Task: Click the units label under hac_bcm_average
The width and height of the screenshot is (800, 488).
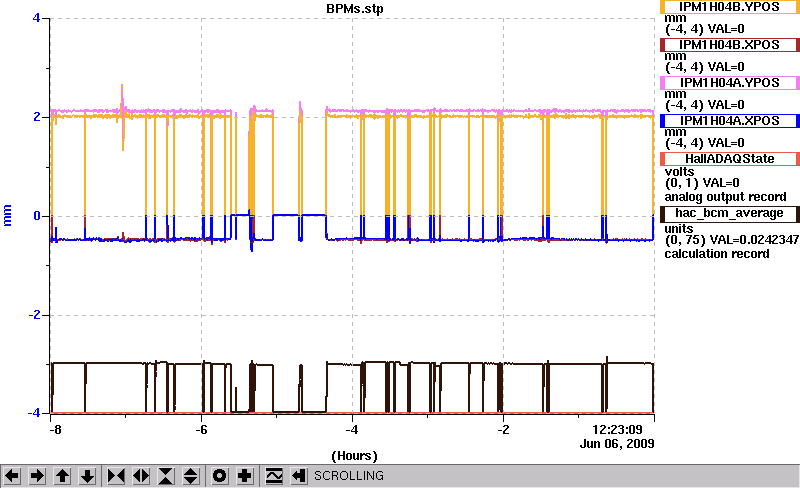Action: 679,229
